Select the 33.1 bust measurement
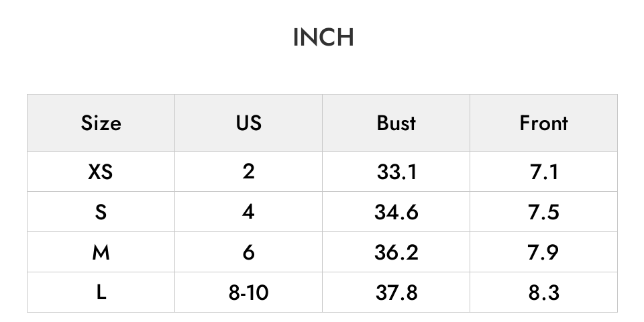Image resolution: width=644 pixels, height=322 pixels. pos(396,171)
